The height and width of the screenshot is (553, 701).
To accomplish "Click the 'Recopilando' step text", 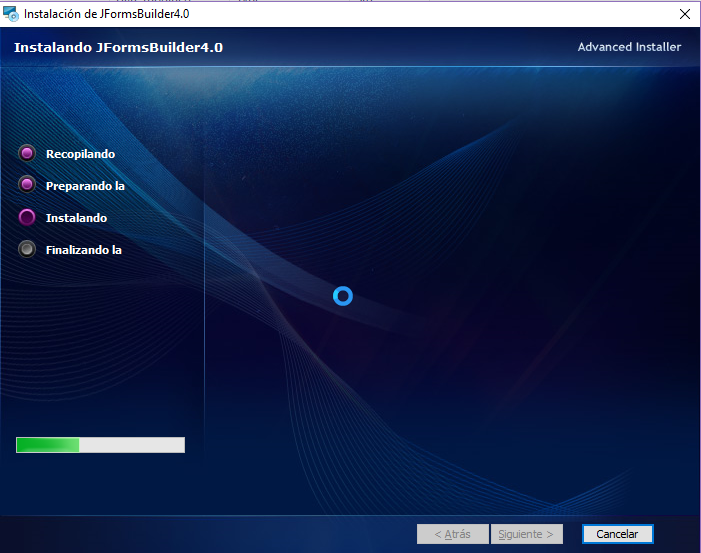I will coord(80,154).
